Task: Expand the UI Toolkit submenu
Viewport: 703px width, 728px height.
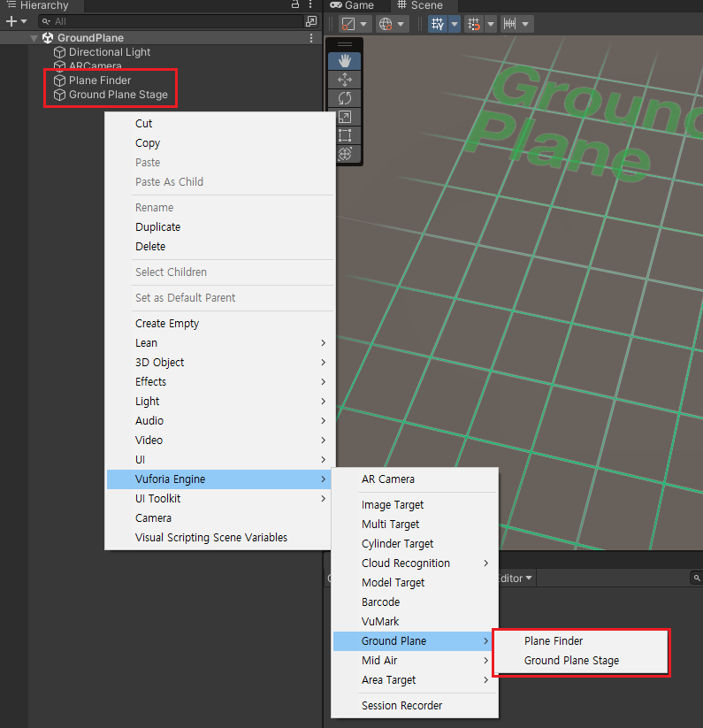Action: tap(218, 499)
